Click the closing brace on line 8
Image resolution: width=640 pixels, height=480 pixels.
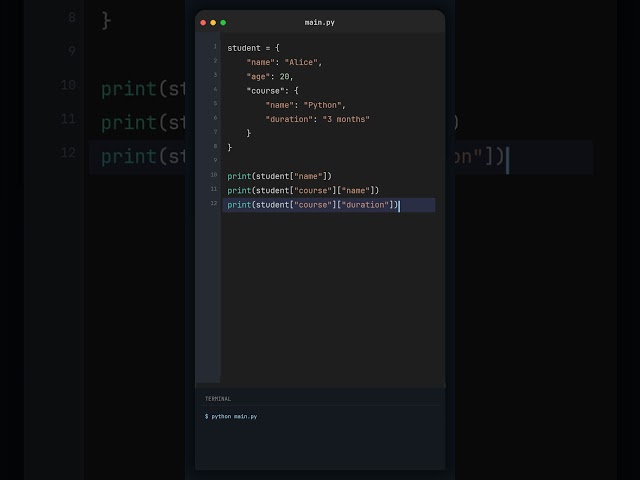230,148
